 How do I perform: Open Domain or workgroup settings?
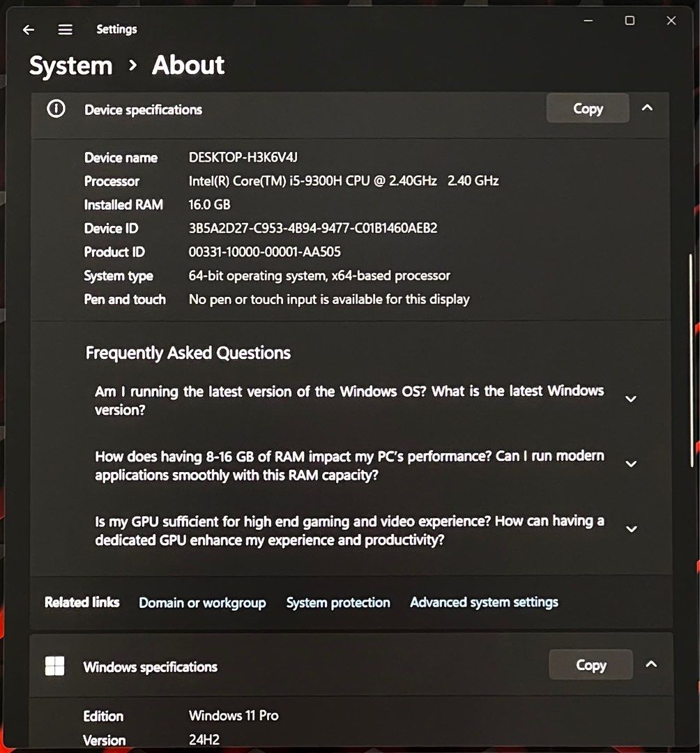[x=202, y=602]
